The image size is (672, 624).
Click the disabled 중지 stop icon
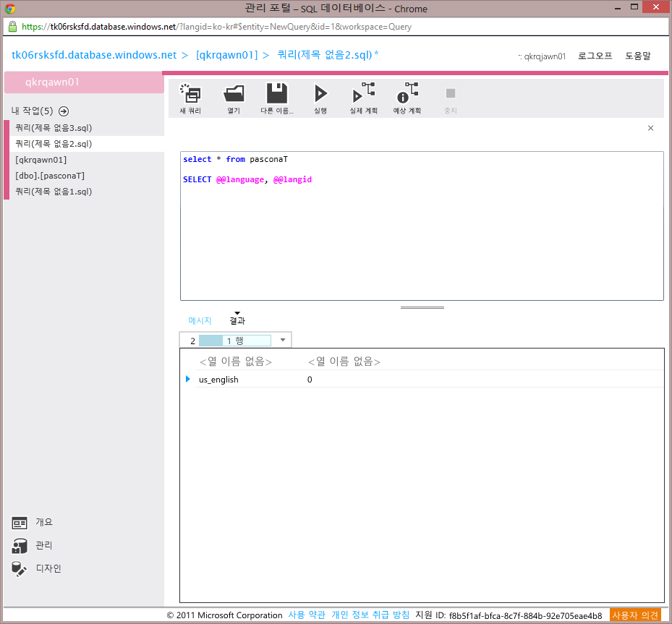point(451,93)
